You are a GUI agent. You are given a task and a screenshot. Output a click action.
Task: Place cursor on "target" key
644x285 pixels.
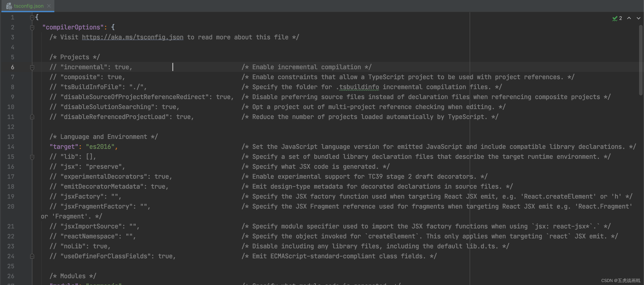64,147
